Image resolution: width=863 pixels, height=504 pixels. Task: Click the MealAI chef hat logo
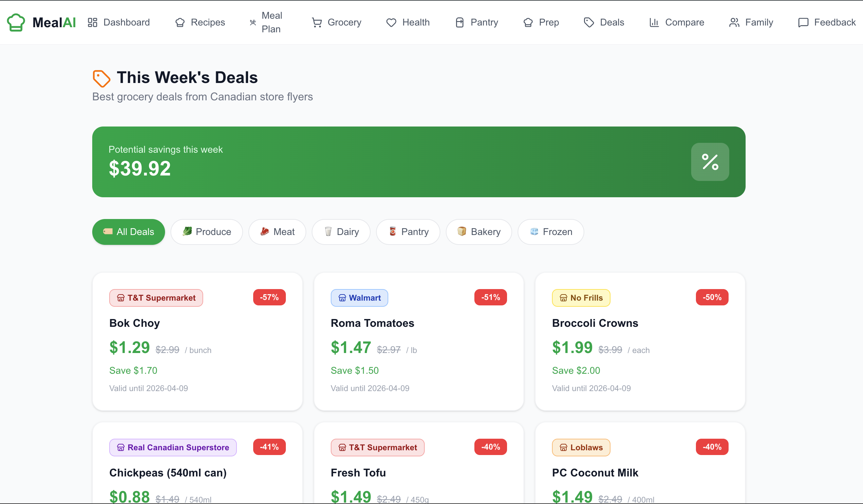pyautogui.click(x=16, y=22)
